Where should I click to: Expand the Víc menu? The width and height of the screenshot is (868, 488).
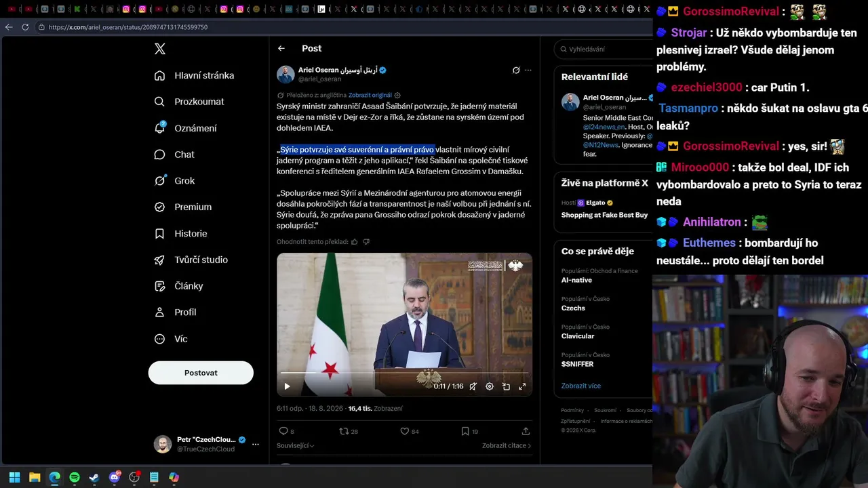pyautogui.click(x=171, y=339)
